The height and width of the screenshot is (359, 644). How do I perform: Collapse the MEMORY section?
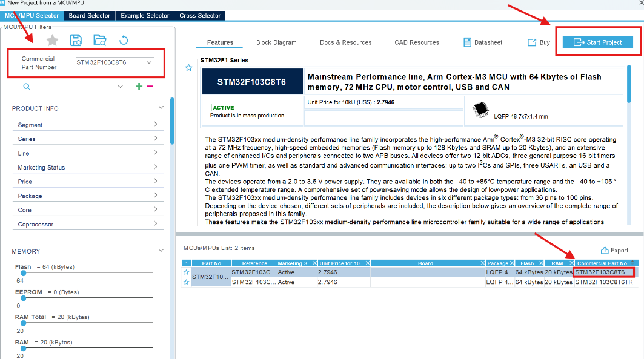click(161, 251)
